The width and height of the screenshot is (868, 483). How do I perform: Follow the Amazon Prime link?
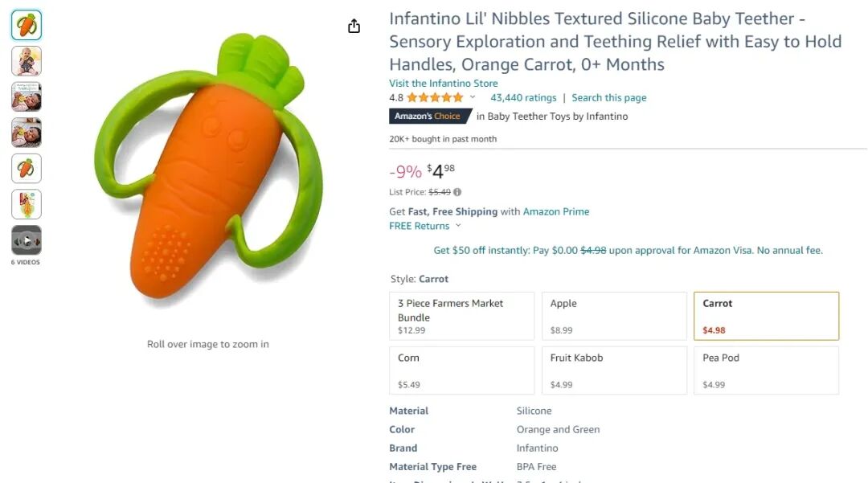coord(556,211)
